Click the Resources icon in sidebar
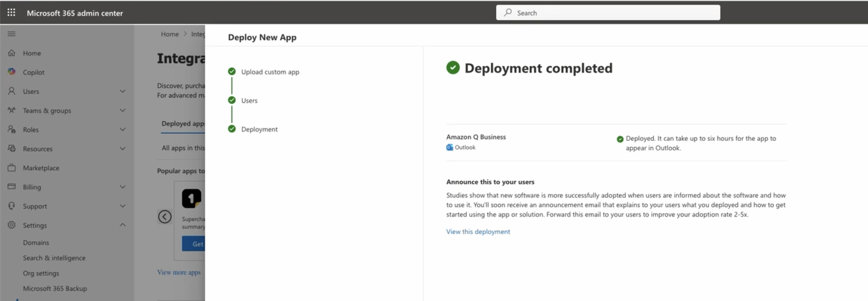 11,149
